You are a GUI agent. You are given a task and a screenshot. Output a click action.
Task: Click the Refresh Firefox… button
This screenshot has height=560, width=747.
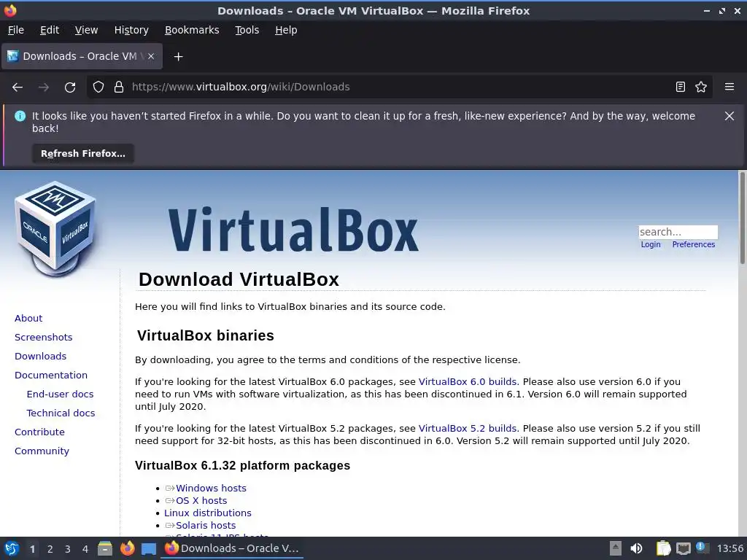pyautogui.click(x=83, y=153)
